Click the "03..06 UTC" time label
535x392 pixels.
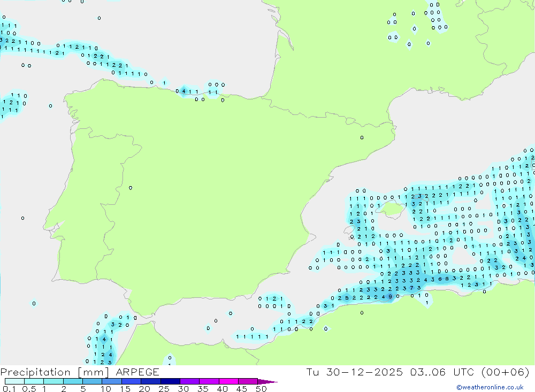442,372
